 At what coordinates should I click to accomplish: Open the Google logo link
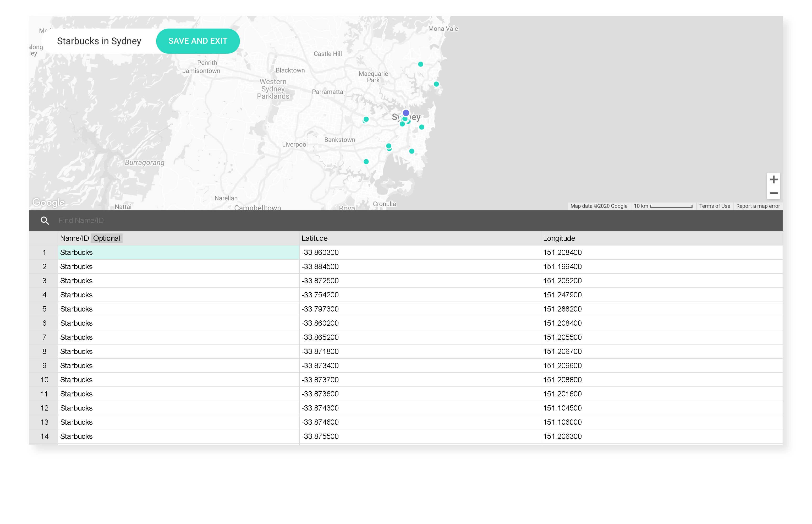48,203
